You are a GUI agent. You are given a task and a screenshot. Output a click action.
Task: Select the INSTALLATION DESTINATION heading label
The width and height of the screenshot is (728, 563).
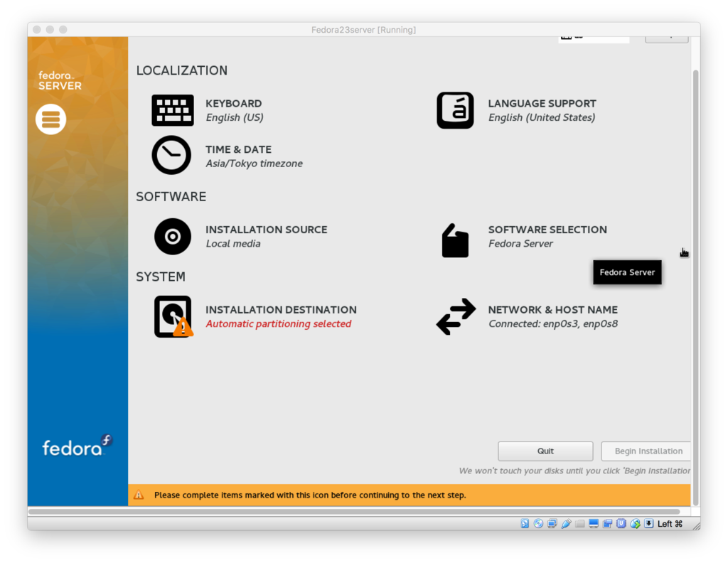(x=281, y=310)
